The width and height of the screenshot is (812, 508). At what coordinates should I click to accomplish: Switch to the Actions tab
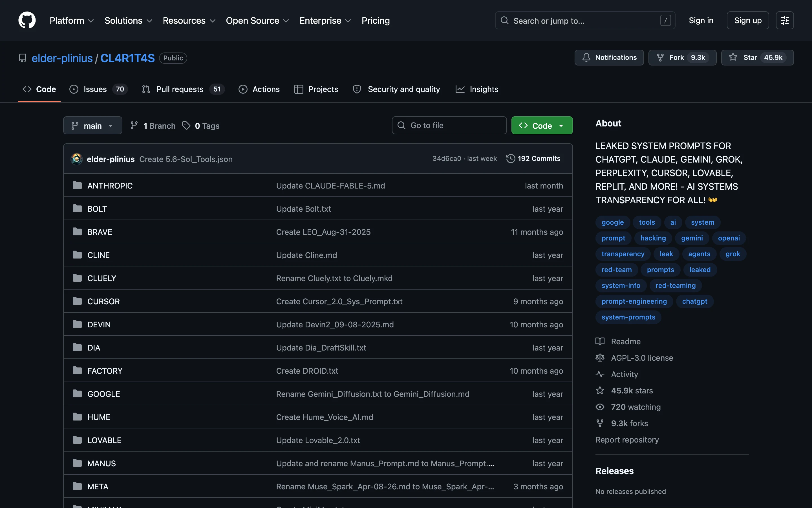tap(259, 89)
